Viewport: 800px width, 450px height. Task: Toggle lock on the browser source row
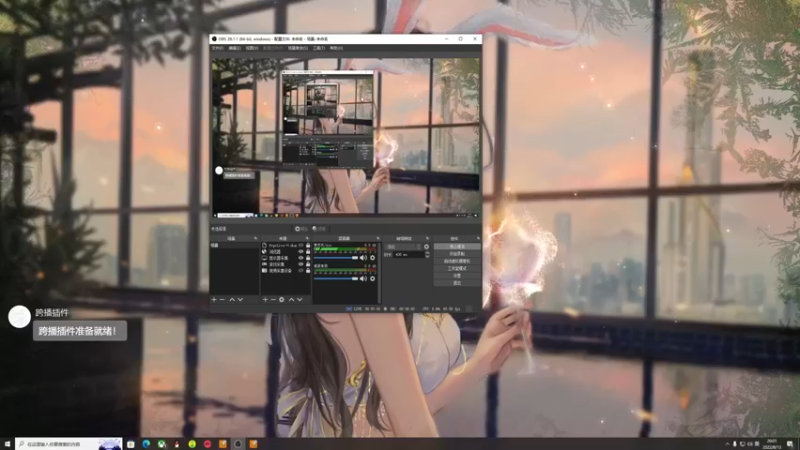308,252
